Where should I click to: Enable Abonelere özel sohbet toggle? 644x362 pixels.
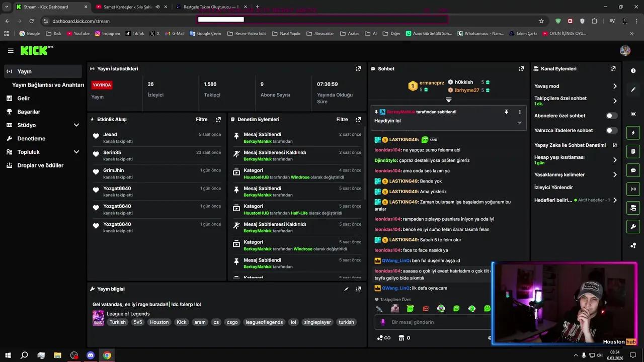611,116
